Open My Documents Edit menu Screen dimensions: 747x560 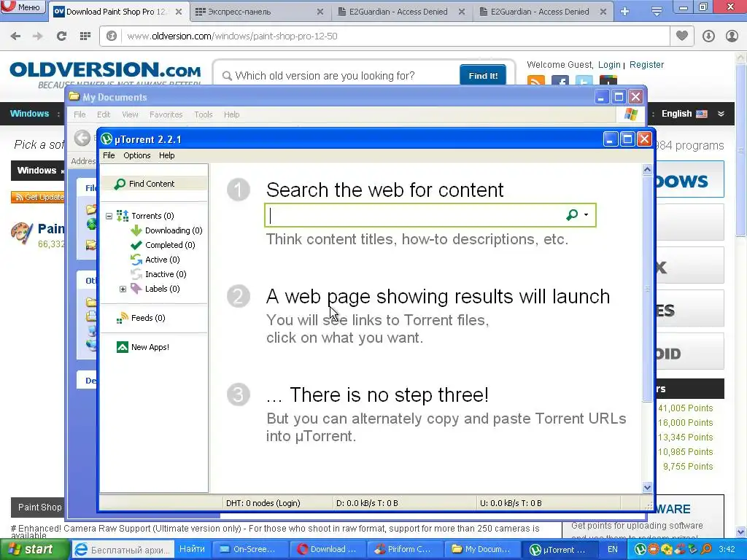tap(104, 114)
